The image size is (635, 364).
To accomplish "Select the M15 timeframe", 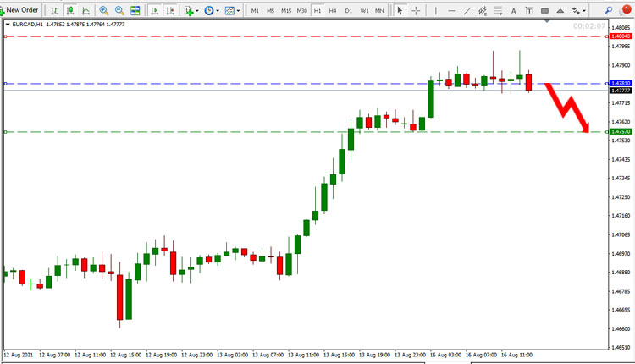I will tap(286, 11).
